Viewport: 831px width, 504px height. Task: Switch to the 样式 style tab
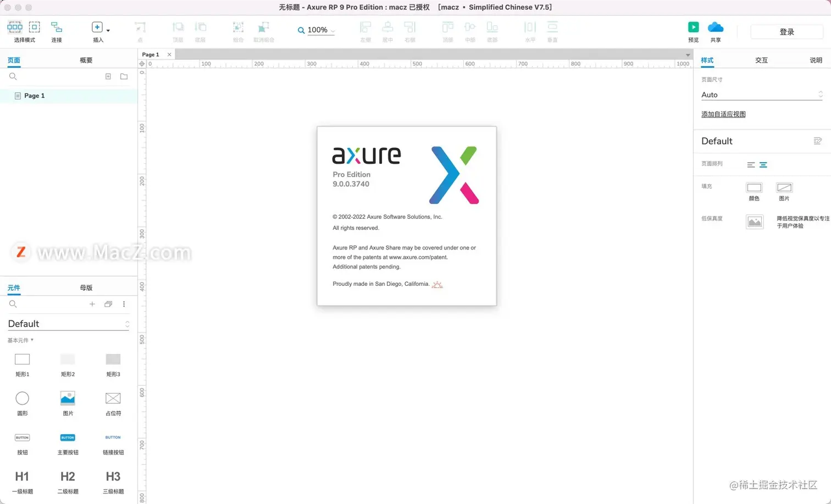[x=707, y=60]
